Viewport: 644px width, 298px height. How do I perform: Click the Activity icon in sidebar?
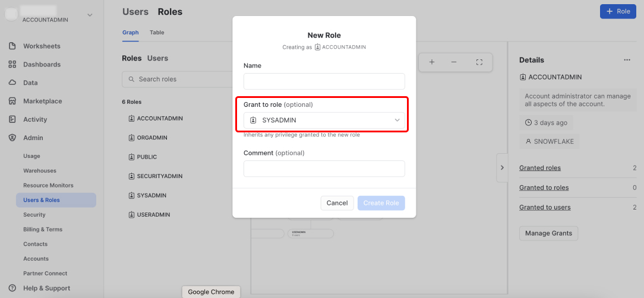(x=12, y=120)
